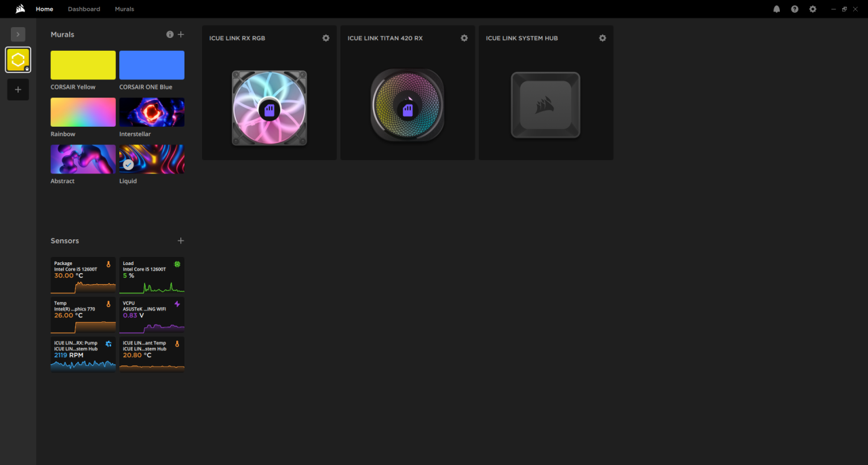This screenshot has height=465, width=868.
Task: Open the help icon in the title bar
Action: coord(794,9)
